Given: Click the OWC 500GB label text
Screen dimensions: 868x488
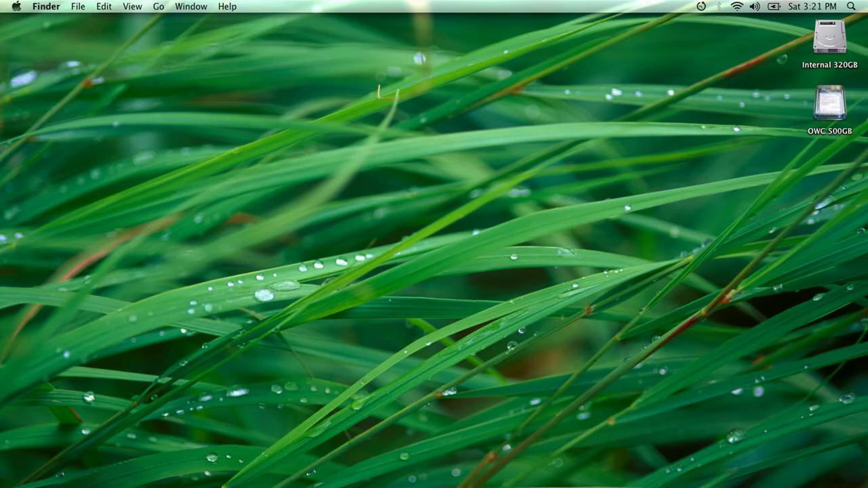Looking at the screenshot, I should coord(830,131).
